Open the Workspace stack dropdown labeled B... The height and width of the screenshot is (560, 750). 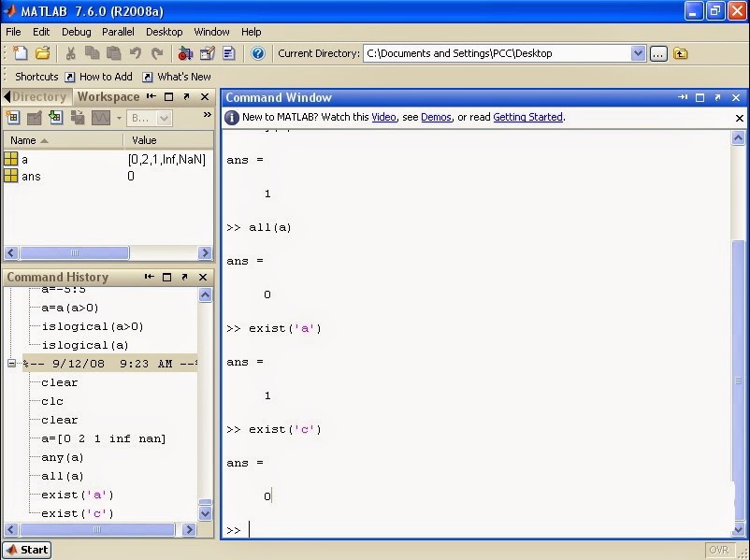point(149,118)
